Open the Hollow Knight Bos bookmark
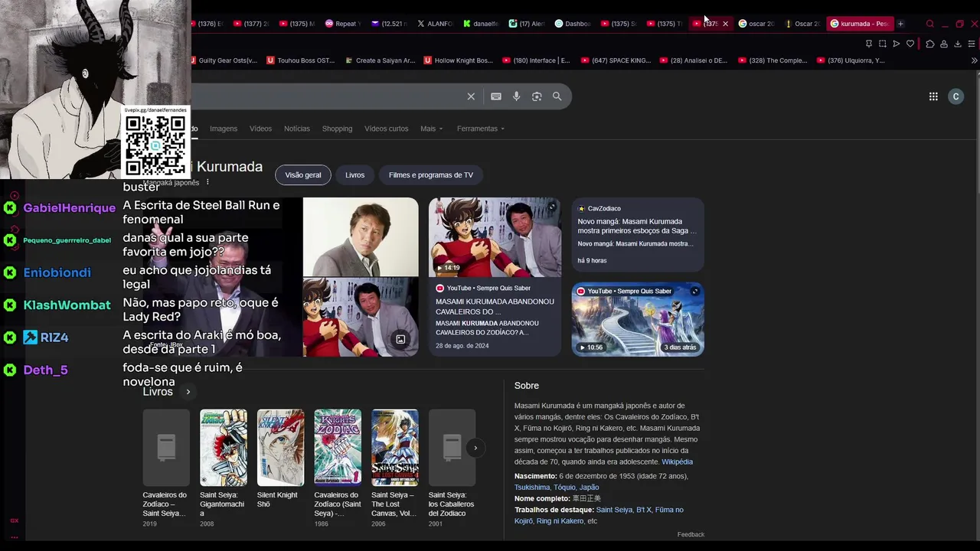 click(459, 60)
